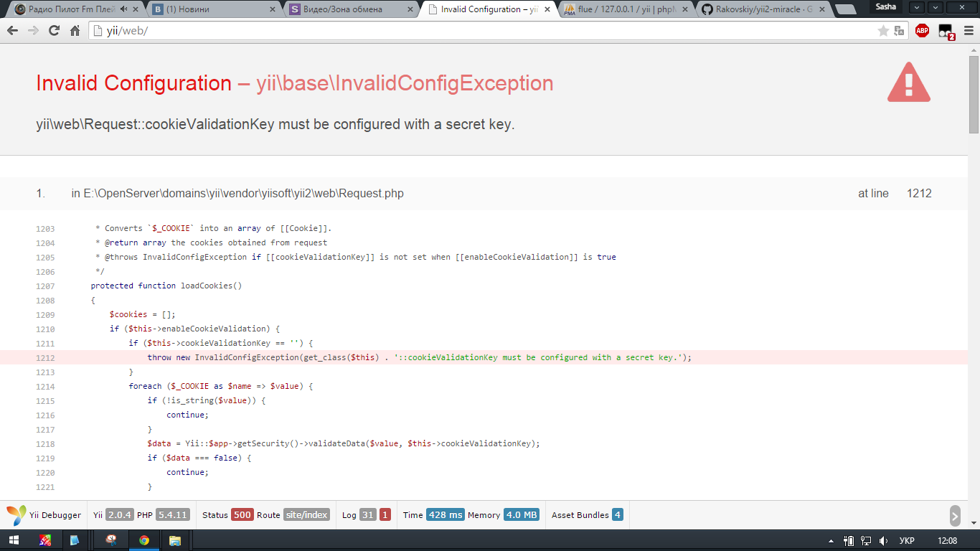Click the translate page icon in address bar
The height and width of the screenshot is (551, 980).
tap(899, 31)
